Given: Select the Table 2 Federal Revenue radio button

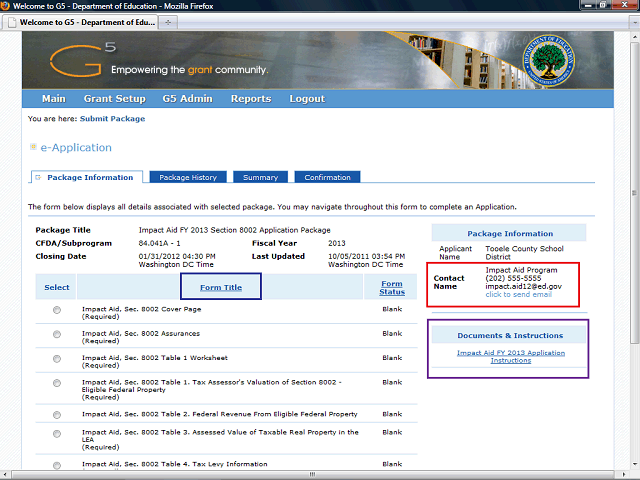Looking at the screenshot, I should click(57, 415).
